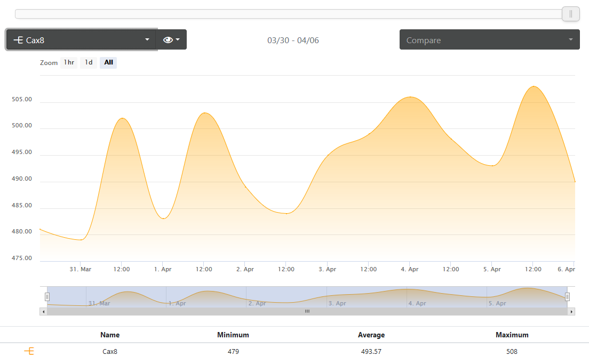Expand the Compare dropdown

[489, 39]
